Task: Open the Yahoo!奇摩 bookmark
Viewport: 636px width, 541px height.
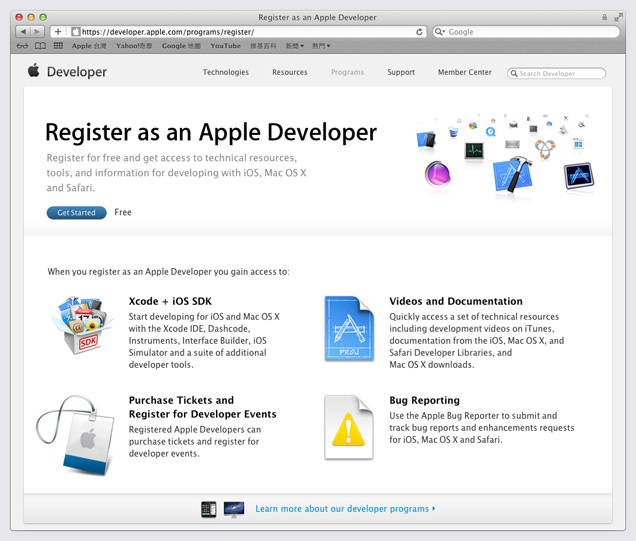Action: point(134,46)
